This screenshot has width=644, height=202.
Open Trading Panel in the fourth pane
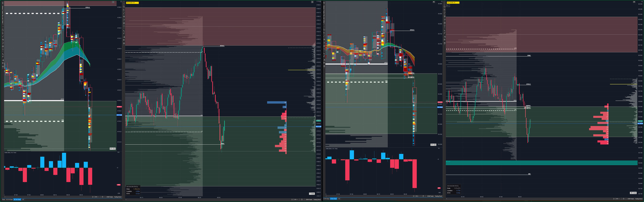point(639,199)
